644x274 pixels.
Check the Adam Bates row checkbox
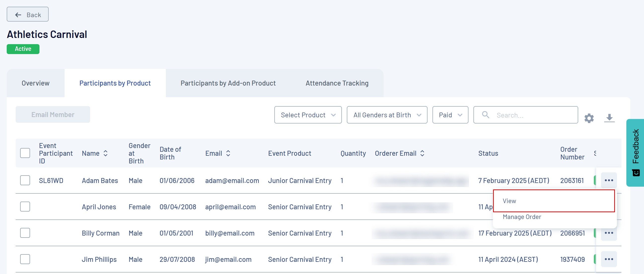point(25,180)
